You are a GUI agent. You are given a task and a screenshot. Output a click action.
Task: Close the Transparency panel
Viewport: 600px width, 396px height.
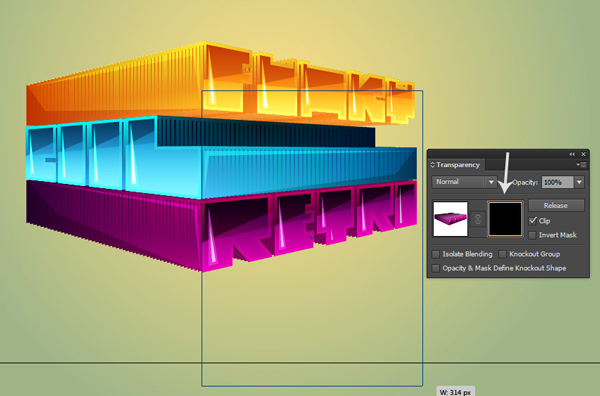(584, 154)
